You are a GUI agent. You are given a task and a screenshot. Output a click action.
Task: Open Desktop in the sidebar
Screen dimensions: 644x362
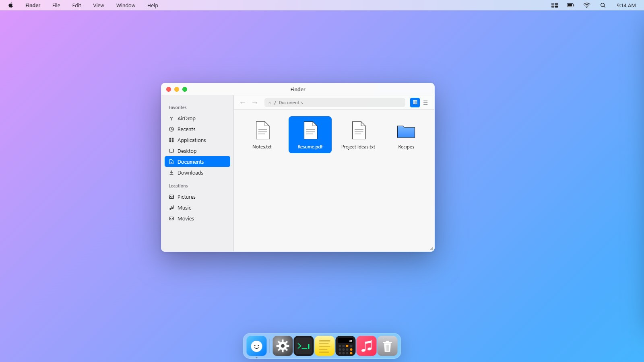pos(197,151)
